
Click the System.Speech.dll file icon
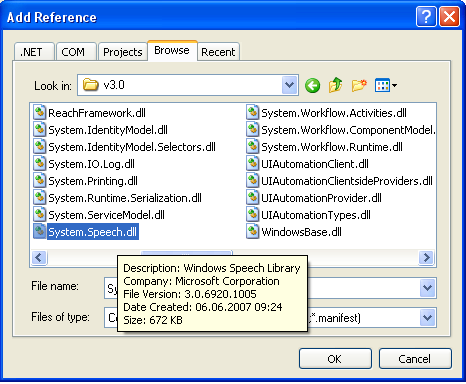pyautogui.click(x=39, y=231)
